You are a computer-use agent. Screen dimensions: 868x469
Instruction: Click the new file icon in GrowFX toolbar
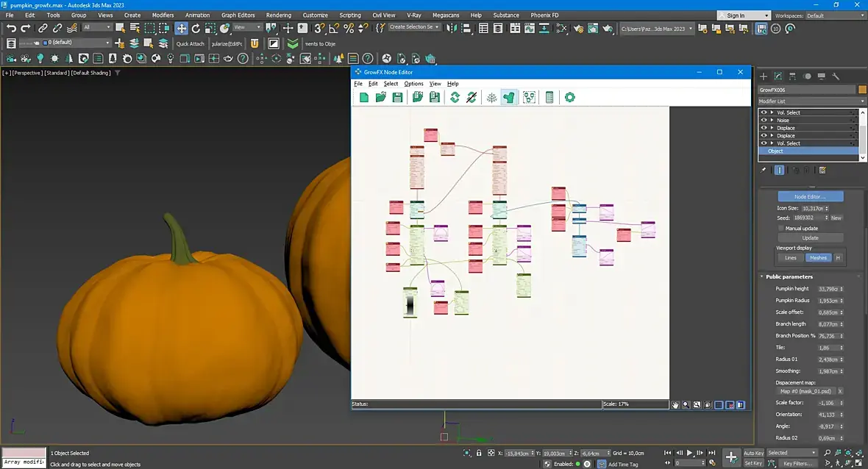point(363,97)
